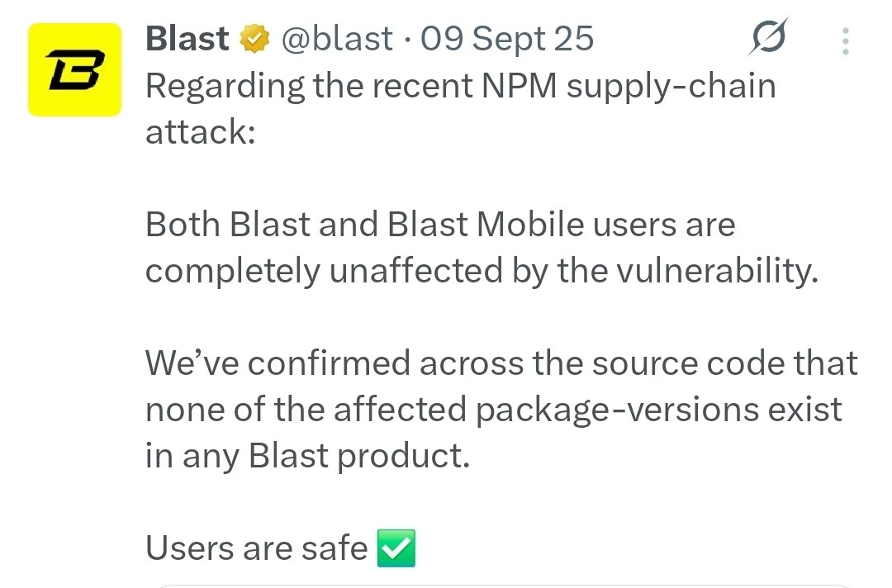This screenshot has width=892, height=588.
Task: Click the gold verified badge
Action: click(254, 39)
